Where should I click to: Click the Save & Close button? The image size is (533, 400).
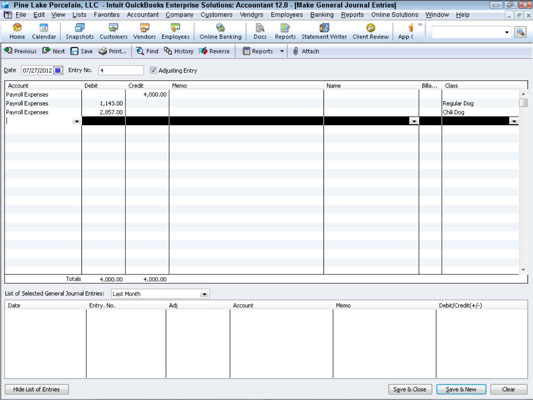coord(410,389)
